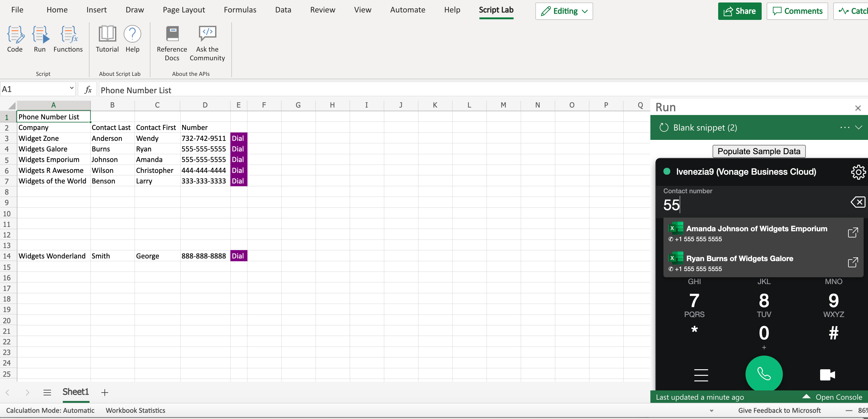Viewport: 868px width, 419px height.
Task: Click the Share button
Action: coord(739,11)
